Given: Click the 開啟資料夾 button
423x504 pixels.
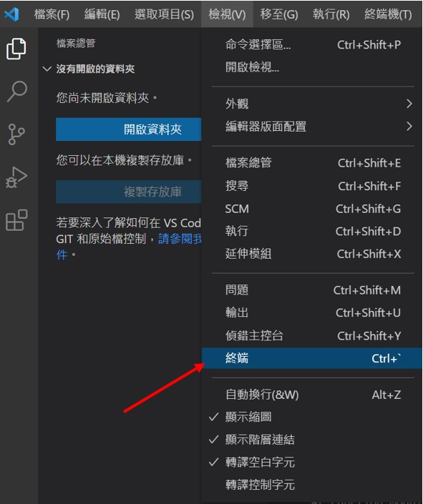Looking at the screenshot, I should click(128, 129).
